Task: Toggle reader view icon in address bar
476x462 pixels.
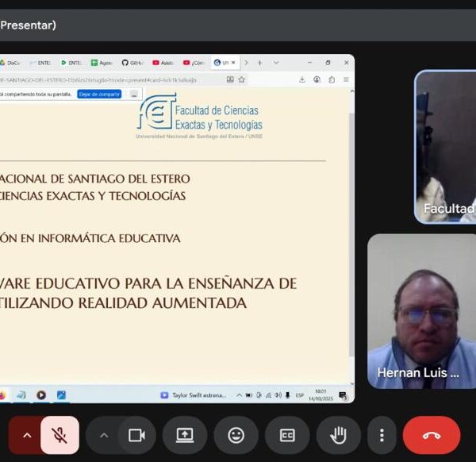Action: (230, 79)
